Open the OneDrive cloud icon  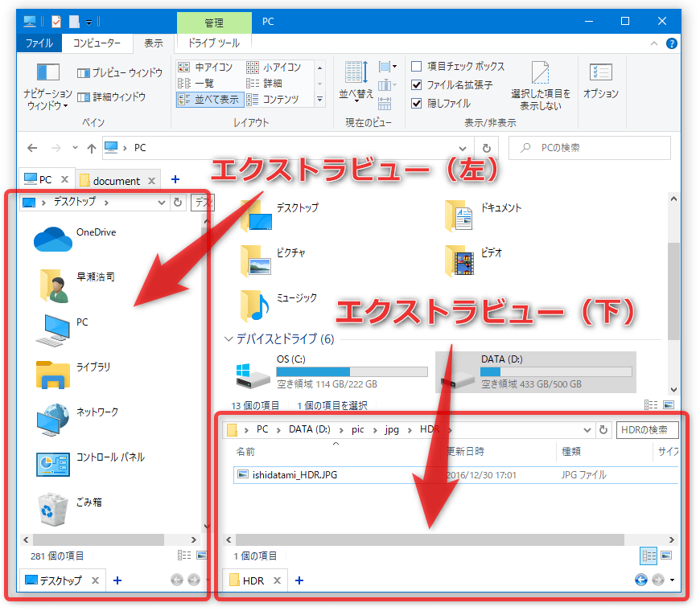[53, 238]
